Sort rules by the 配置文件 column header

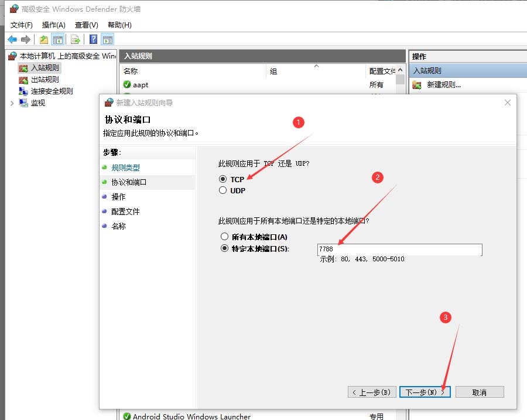tap(381, 71)
